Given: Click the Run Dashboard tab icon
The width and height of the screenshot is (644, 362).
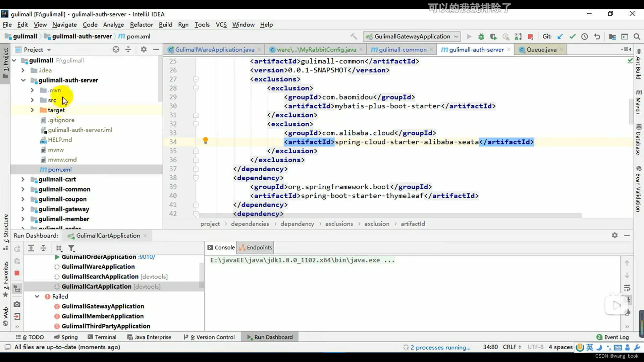Looking at the screenshot, I should 250,337.
